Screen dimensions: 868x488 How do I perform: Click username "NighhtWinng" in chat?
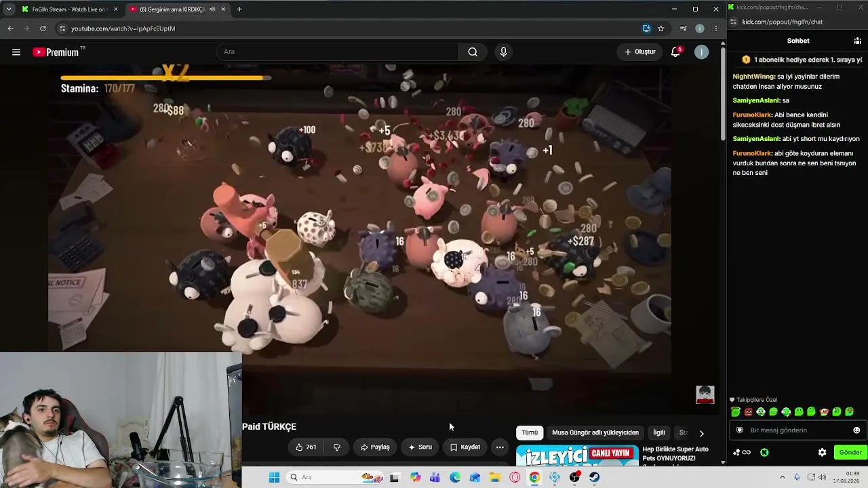[753, 77]
